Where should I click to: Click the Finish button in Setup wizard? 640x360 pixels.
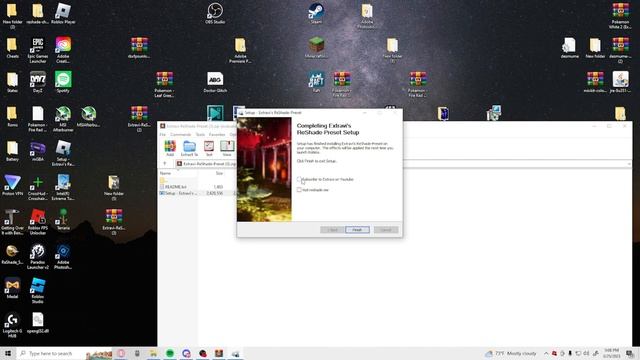coord(357,230)
